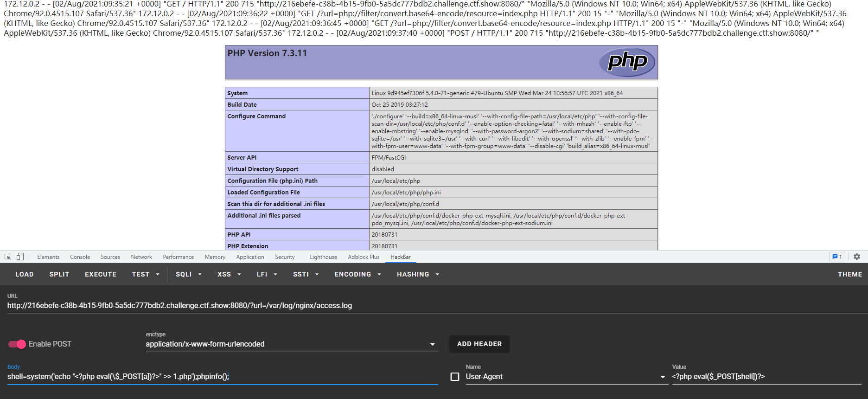Switch to the Adblock Plus tab
868x399 pixels.
click(364, 257)
